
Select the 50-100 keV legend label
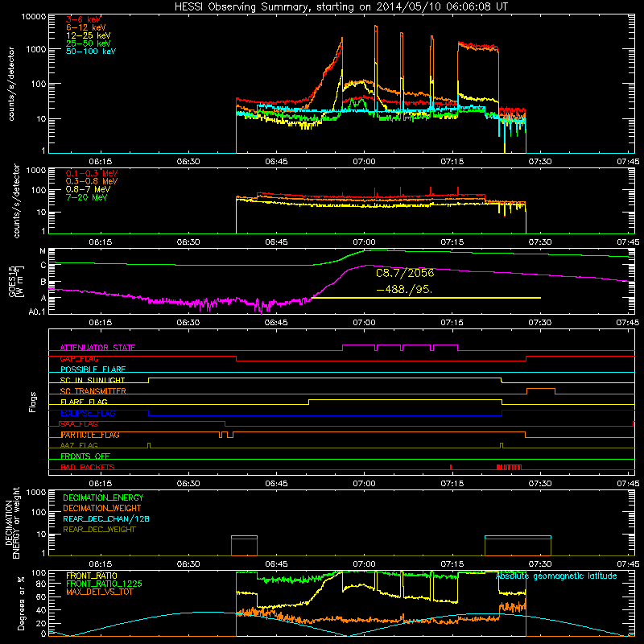91,52
